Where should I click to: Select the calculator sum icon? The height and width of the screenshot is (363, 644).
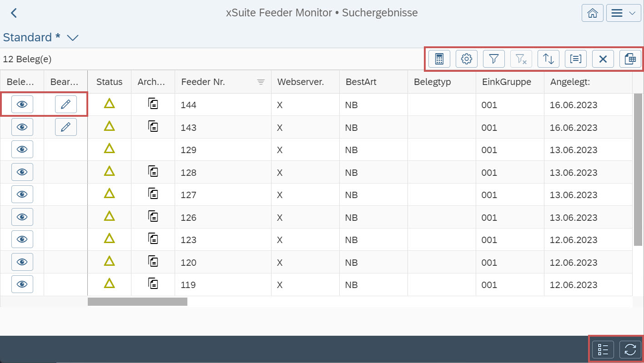tap(439, 59)
